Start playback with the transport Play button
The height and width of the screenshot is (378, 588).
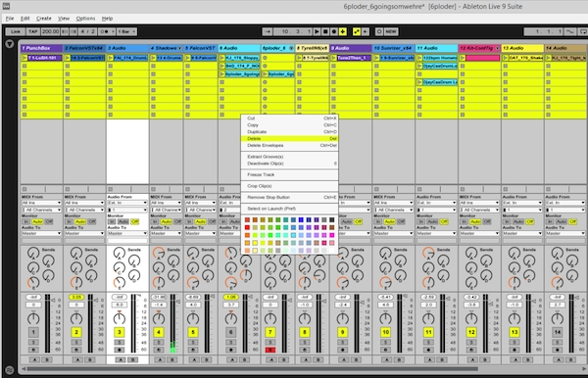(317, 32)
